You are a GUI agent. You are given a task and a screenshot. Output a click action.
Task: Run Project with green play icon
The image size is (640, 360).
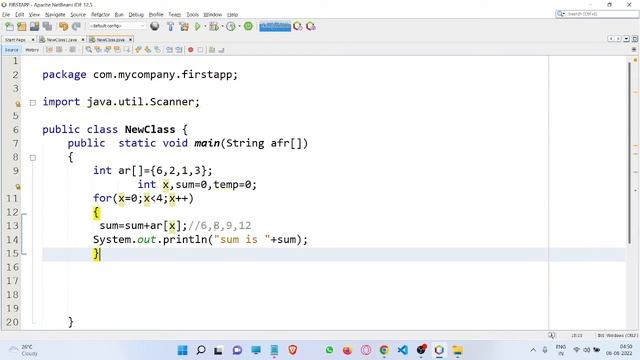point(198,27)
